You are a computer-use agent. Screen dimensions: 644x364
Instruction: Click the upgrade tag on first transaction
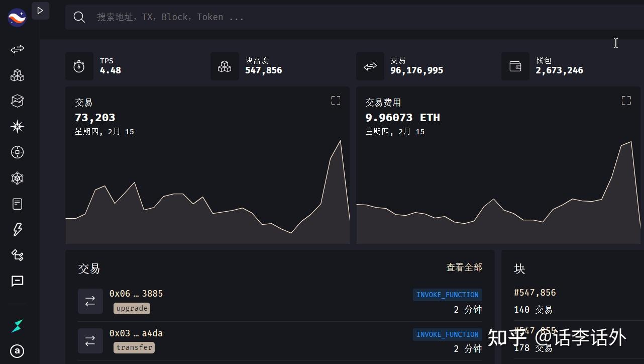132,308
